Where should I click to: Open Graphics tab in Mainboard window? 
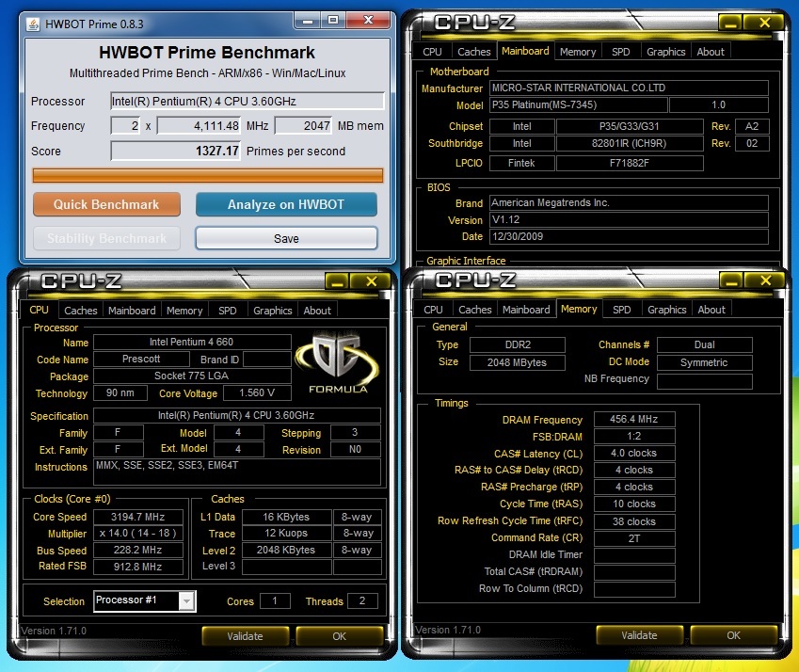tap(666, 52)
